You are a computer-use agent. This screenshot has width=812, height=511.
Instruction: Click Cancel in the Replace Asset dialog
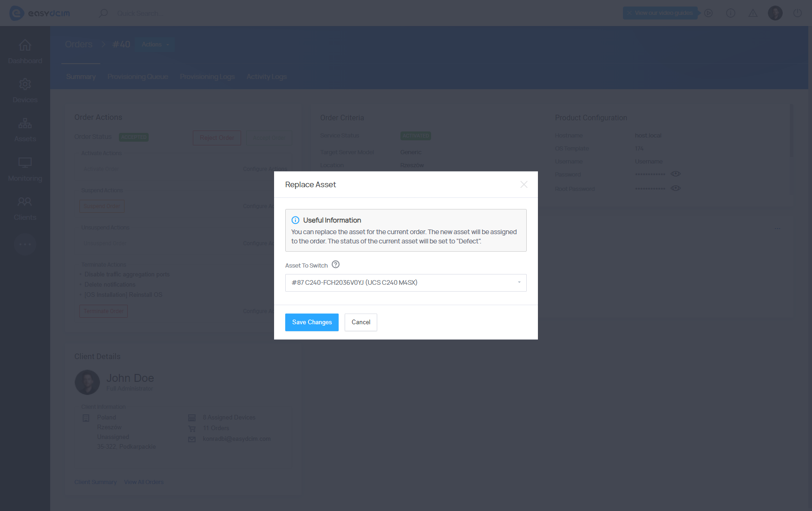[x=361, y=322]
